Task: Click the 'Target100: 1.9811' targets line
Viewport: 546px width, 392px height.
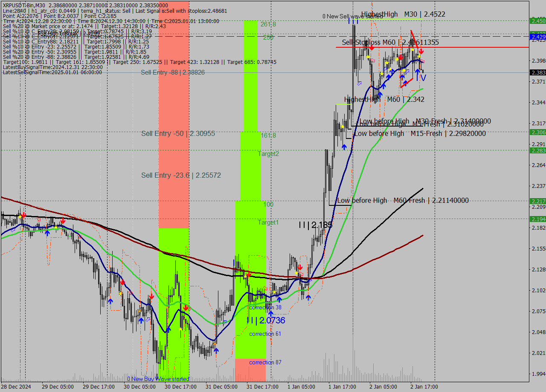Action: (139, 62)
